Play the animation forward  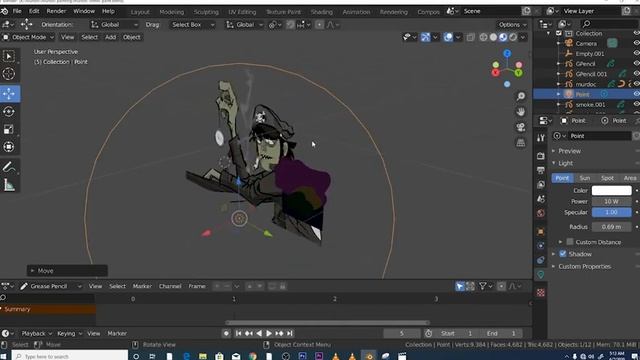tap(269, 333)
